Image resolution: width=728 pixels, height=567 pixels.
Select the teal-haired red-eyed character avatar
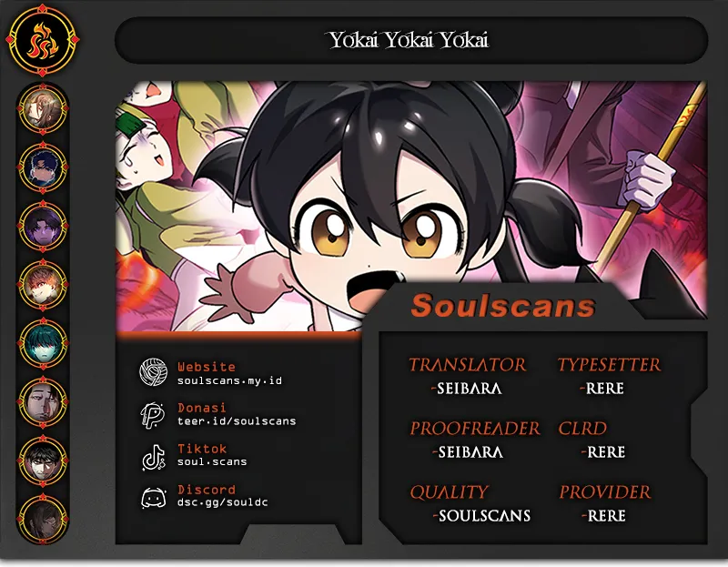tap(43, 344)
